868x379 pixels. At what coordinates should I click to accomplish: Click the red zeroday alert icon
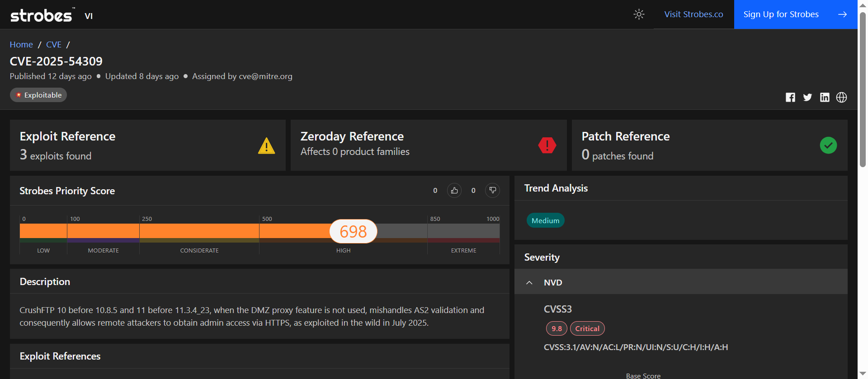point(547,145)
